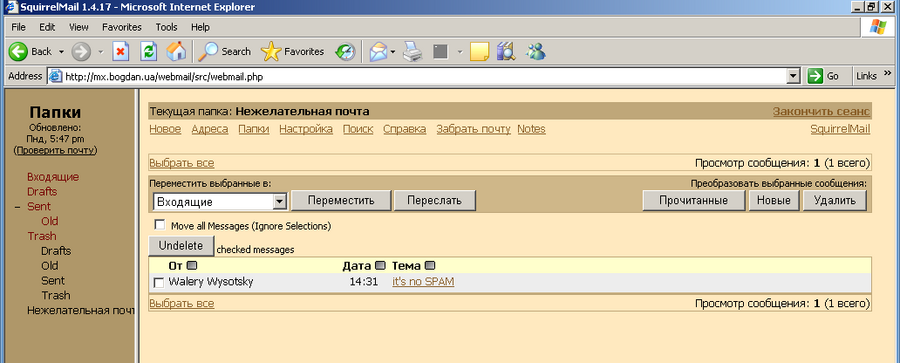
Task: Open message it's no SPAM
Action: [x=423, y=281]
